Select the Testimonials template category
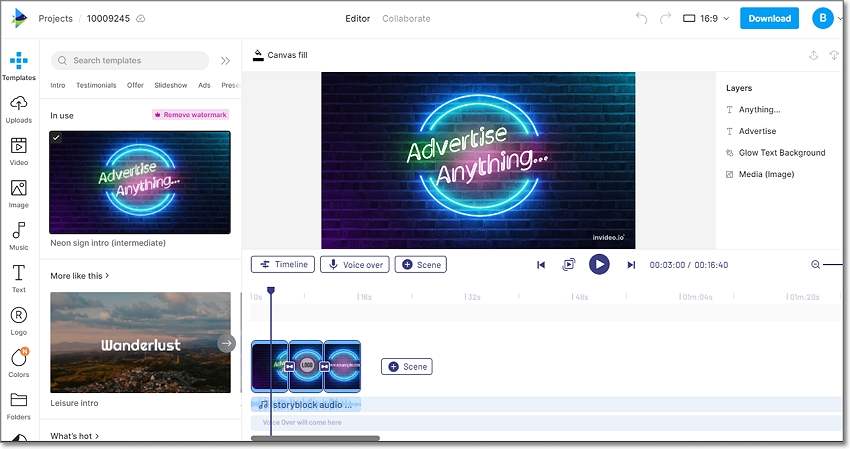 (96, 86)
